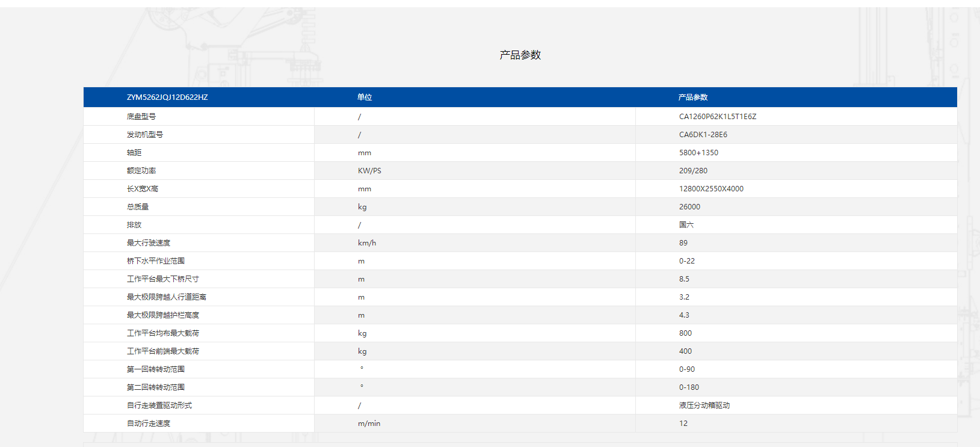980x447 pixels.
Task: Click the slash unit in the 自行走装置驱动形式 row
Action: 360,405
